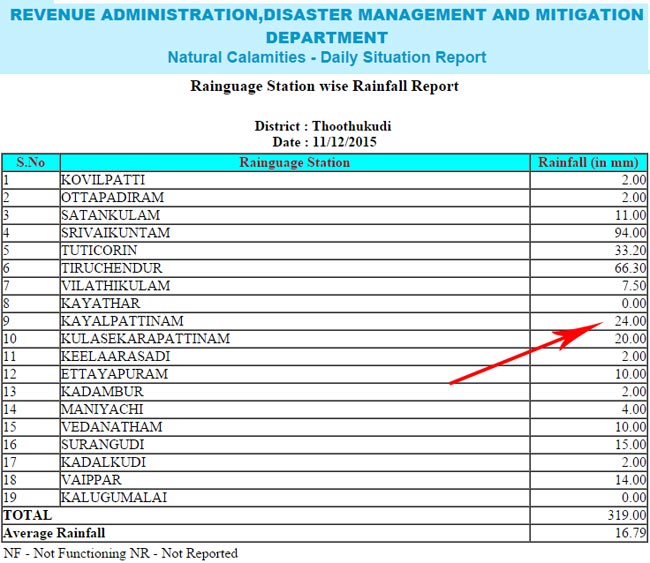Click the 94.00 rainfall value for SRIVAIKUNTAM
Image resolution: width=650 pixels, height=563 pixels.
tap(631, 233)
